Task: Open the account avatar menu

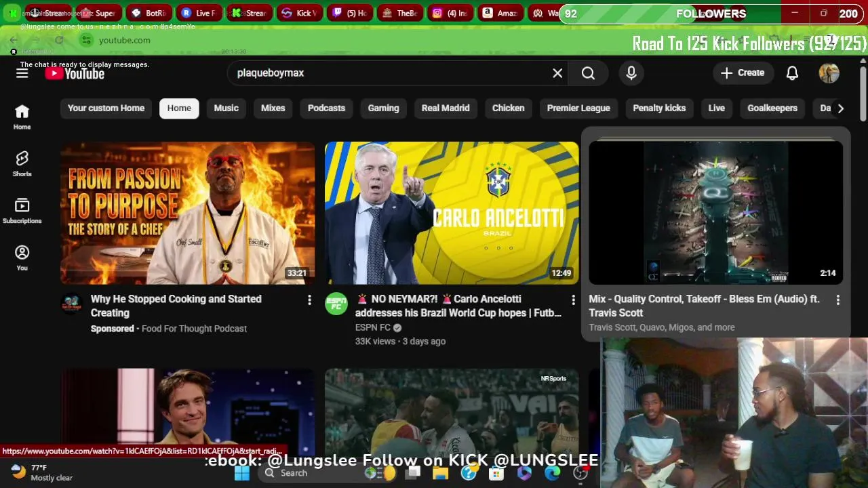Action: (829, 73)
